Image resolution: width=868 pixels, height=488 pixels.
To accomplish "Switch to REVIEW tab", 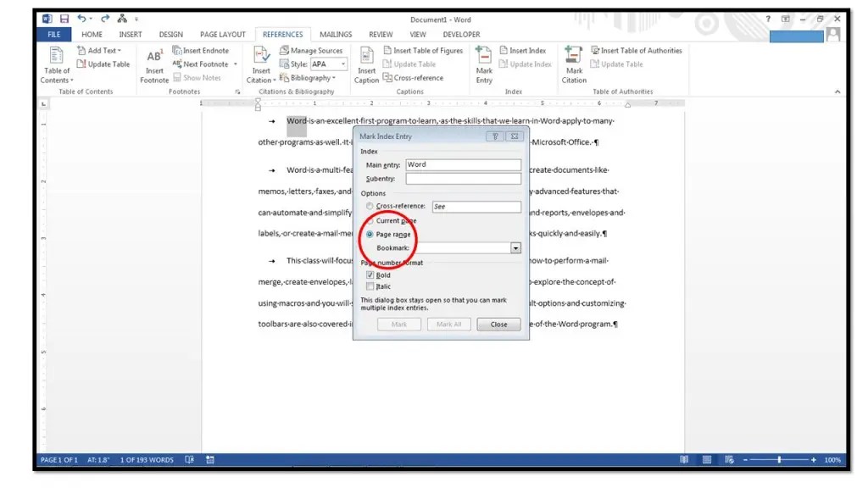I will coord(381,34).
